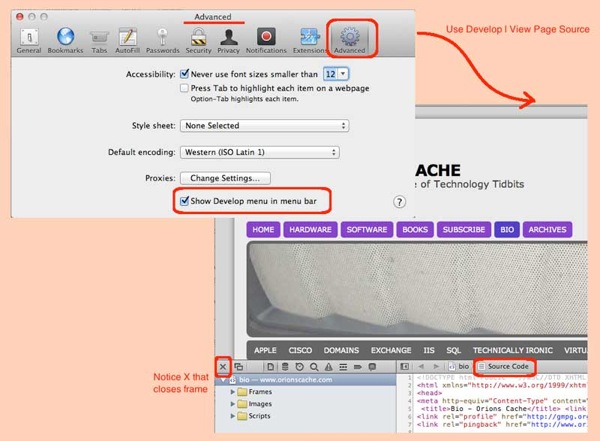Show the Breakpoints tag icon panel
The image size is (600, 441).
tap(358, 367)
